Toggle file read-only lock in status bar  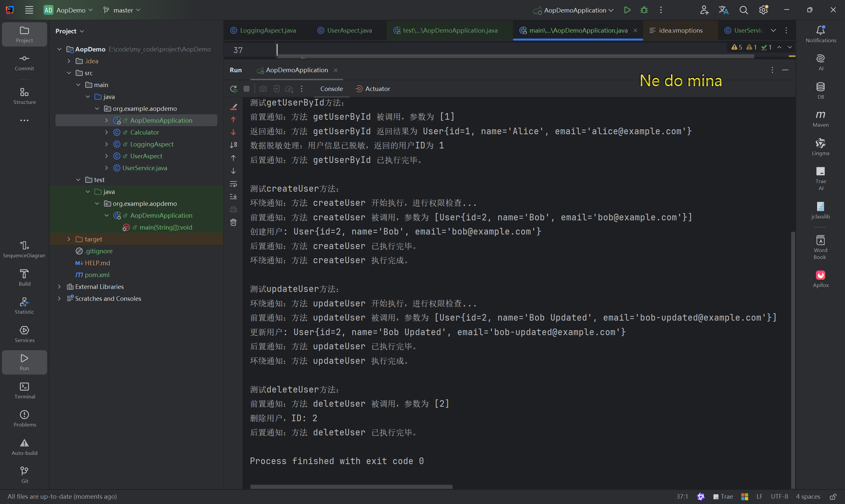[833, 496]
